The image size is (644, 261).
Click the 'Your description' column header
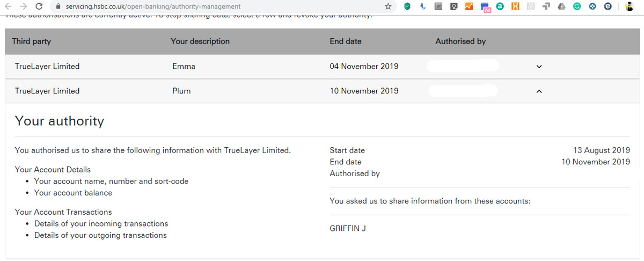click(x=200, y=41)
